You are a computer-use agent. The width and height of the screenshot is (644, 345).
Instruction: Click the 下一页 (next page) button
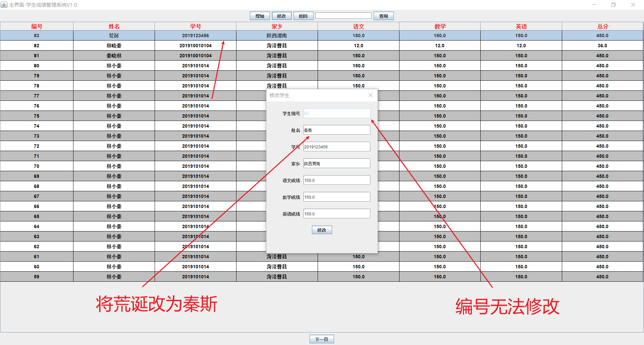pyautogui.click(x=322, y=339)
